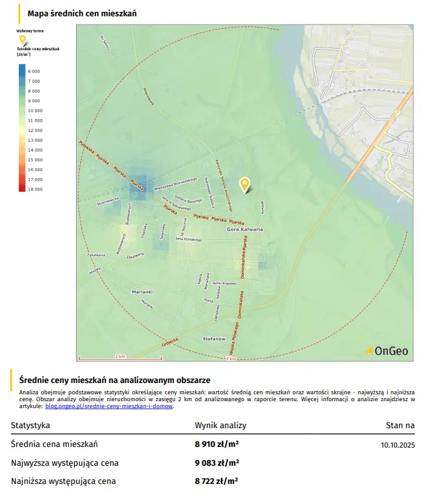The width and height of the screenshot is (426, 504).
Task: Click the 'Armii Krajowej' street label
Action: pyautogui.click(x=225, y=283)
